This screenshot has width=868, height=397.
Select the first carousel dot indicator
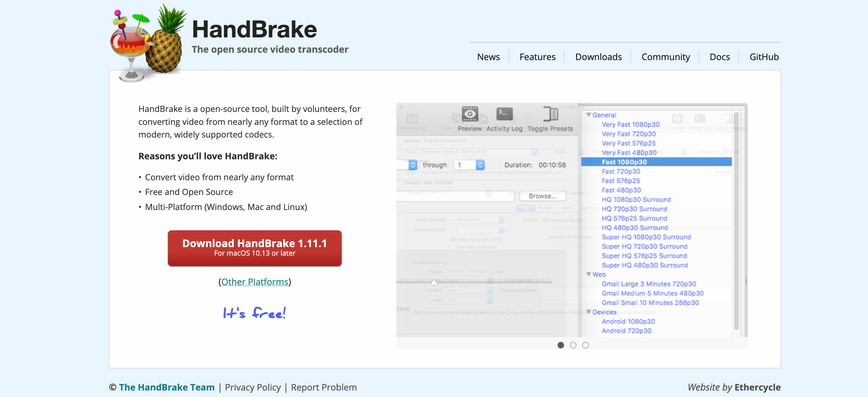561,345
